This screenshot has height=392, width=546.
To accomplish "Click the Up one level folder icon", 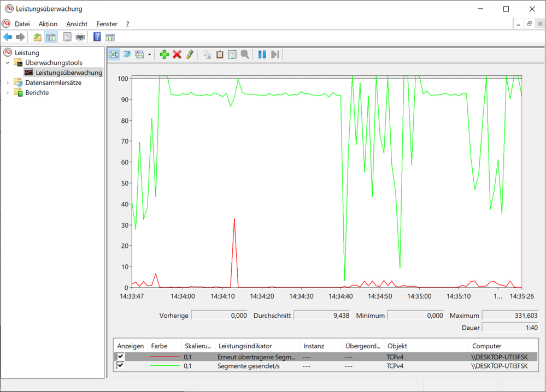I will [x=37, y=37].
